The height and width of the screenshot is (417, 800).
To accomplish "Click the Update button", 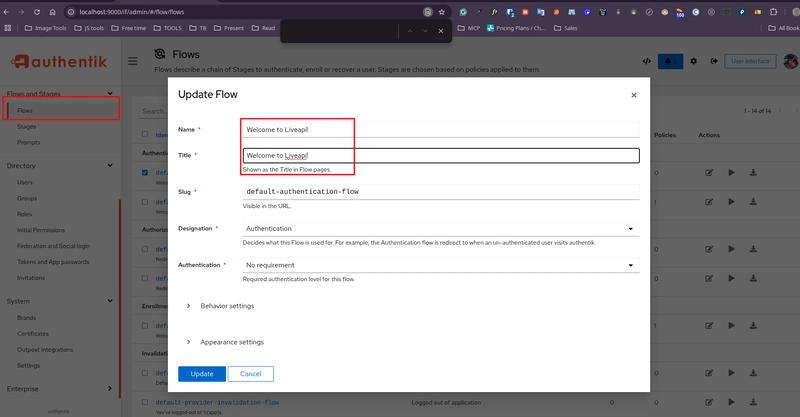I will pos(202,374).
